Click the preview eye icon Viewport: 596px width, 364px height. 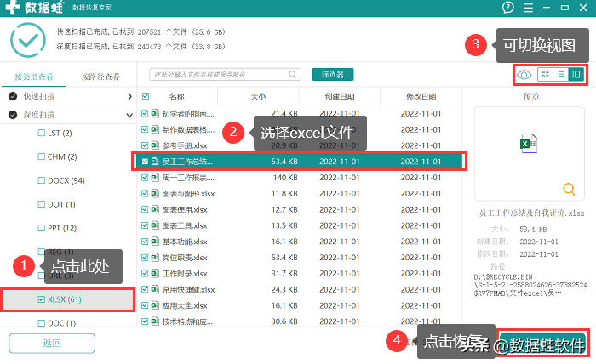524,75
